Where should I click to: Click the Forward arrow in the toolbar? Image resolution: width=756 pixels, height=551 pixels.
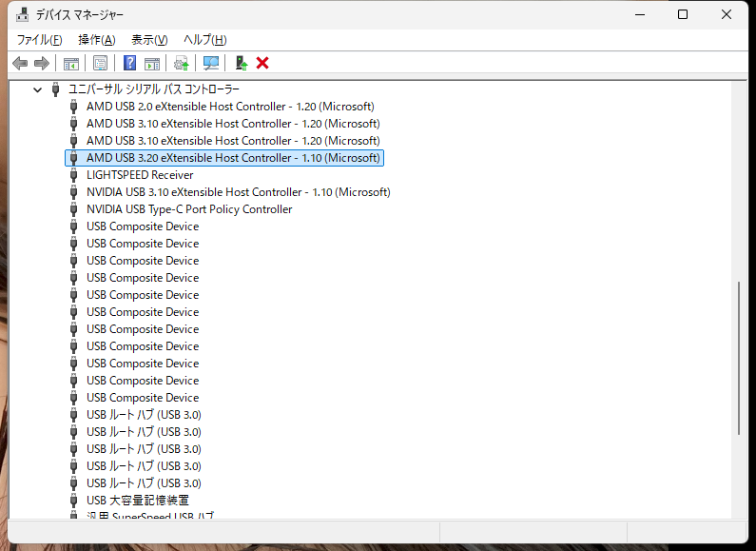click(42, 63)
